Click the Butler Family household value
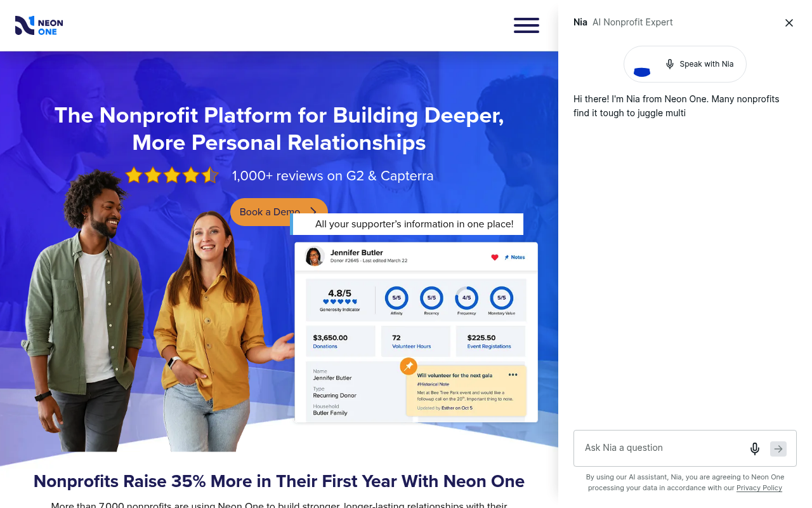 (330, 413)
